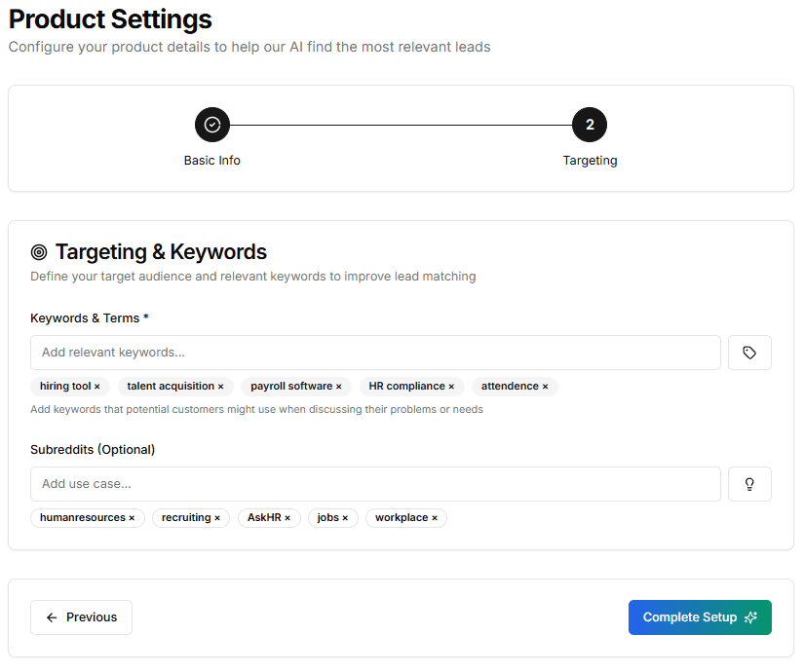
Task: Click the Basic Info step label
Action: 212,161
